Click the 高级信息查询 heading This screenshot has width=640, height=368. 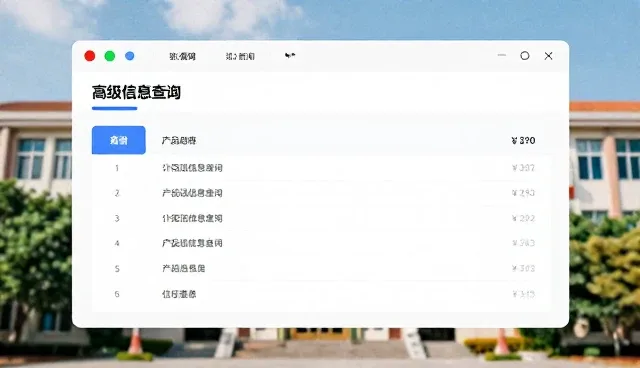coord(136,92)
